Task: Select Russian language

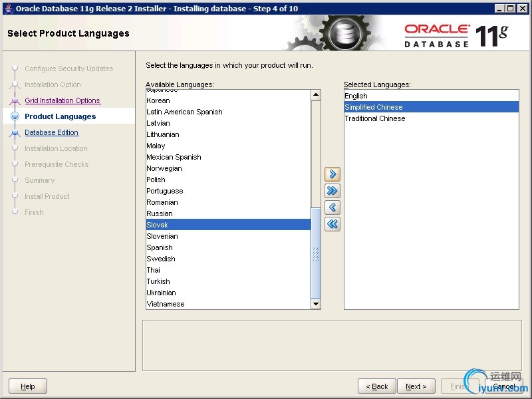Action: pos(228,213)
